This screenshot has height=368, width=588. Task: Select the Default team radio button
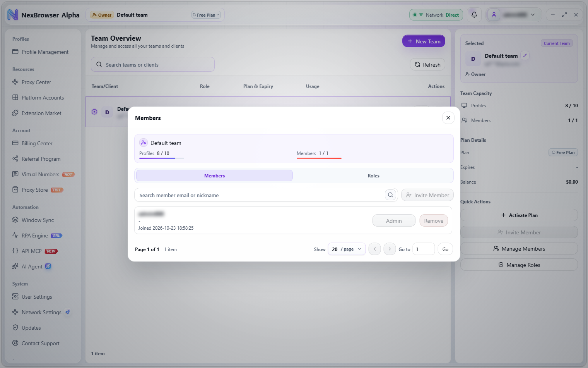click(94, 112)
